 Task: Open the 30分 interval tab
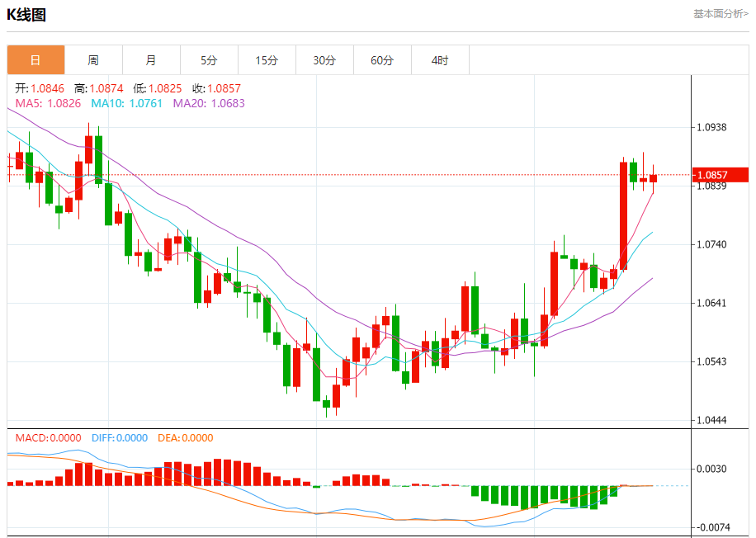pos(324,60)
